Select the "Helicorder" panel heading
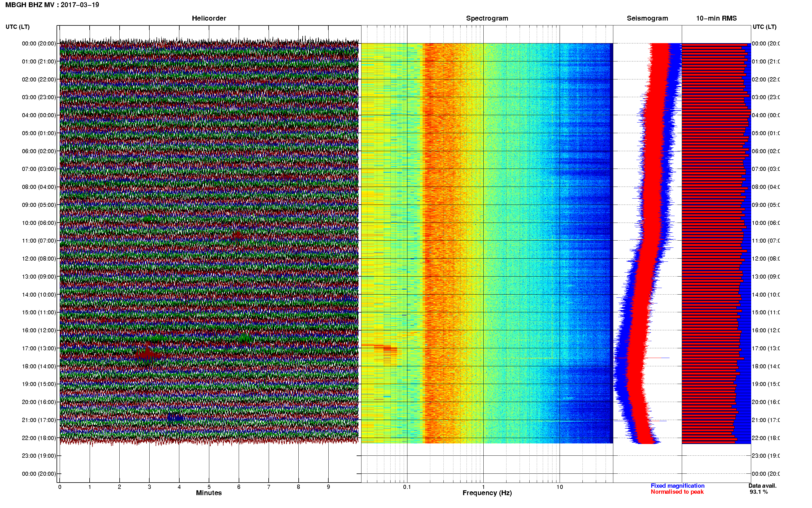The height and width of the screenshot is (508, 812). 209,18
